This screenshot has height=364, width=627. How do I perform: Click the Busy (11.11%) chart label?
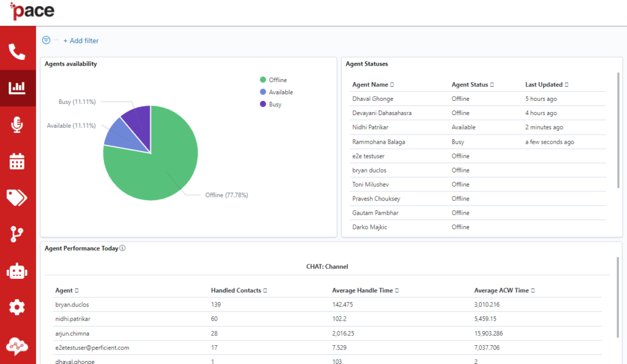tap(77, 102)
